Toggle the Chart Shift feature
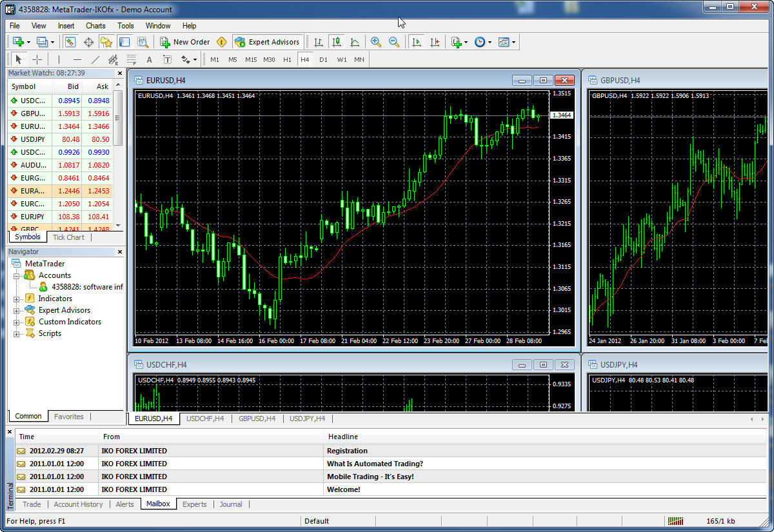The width and height of the screenshot is (774, 532). 435,42
